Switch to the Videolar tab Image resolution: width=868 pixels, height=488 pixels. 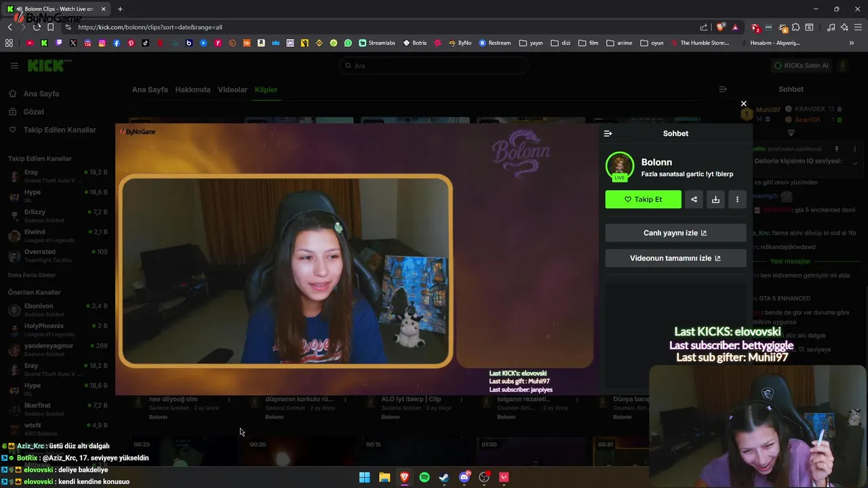[x=233, y=89]
